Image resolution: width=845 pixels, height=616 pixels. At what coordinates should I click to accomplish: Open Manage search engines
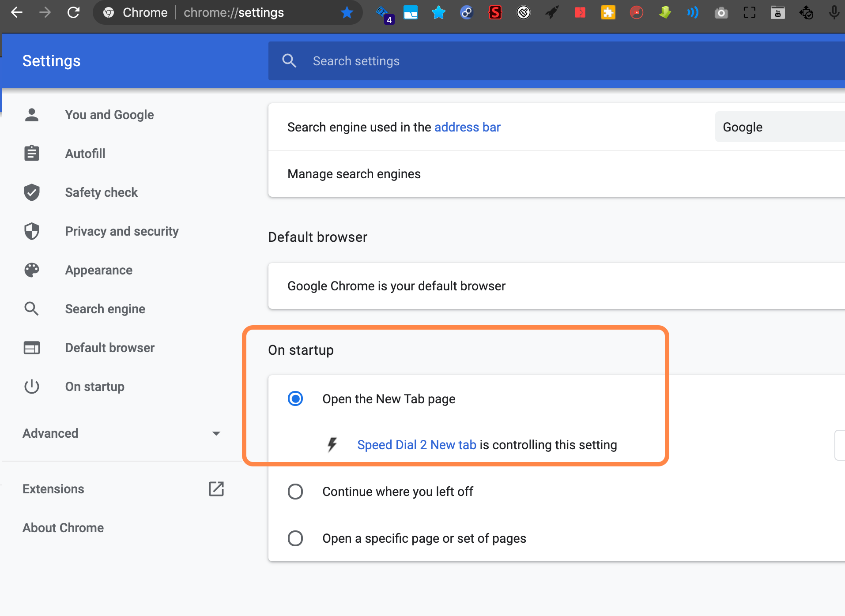556,174
